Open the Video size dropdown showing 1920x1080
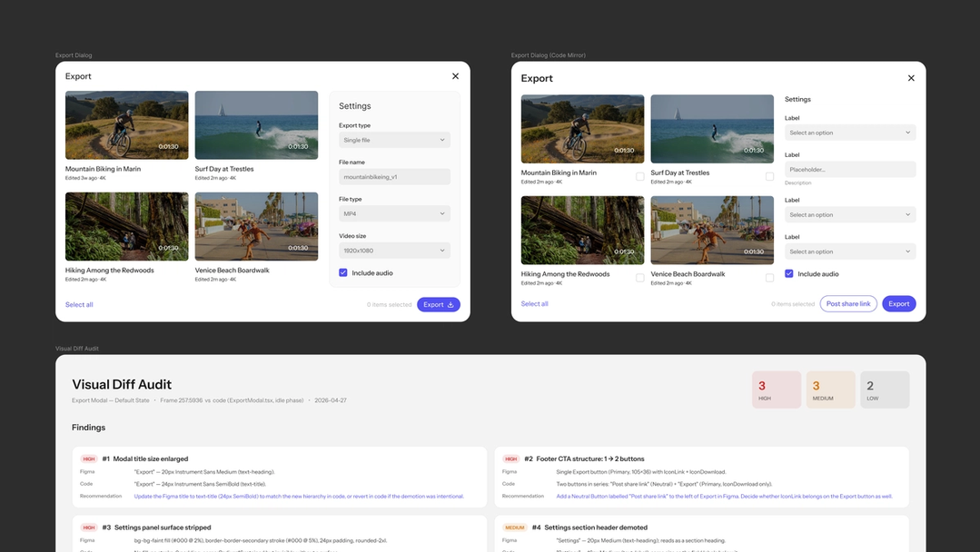Viewport: 980px width, 552px height. [394, 250]
